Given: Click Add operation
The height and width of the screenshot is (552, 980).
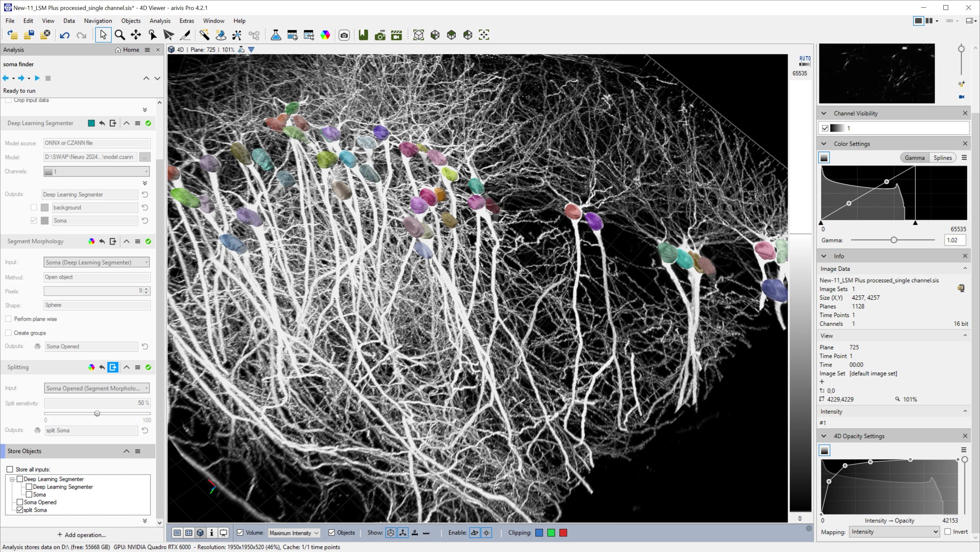Looking at the screenshot, I should (81, 535).
